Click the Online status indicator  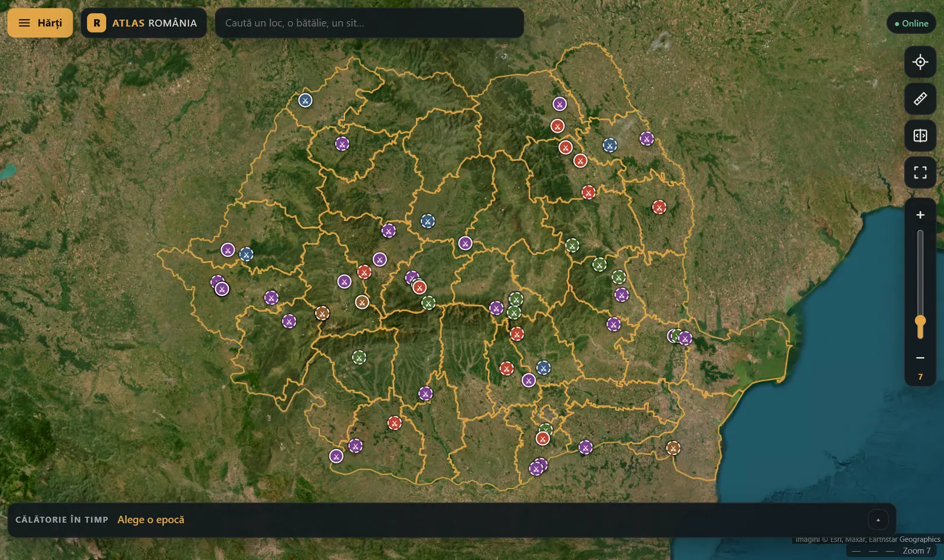click(x=912, y=24)
